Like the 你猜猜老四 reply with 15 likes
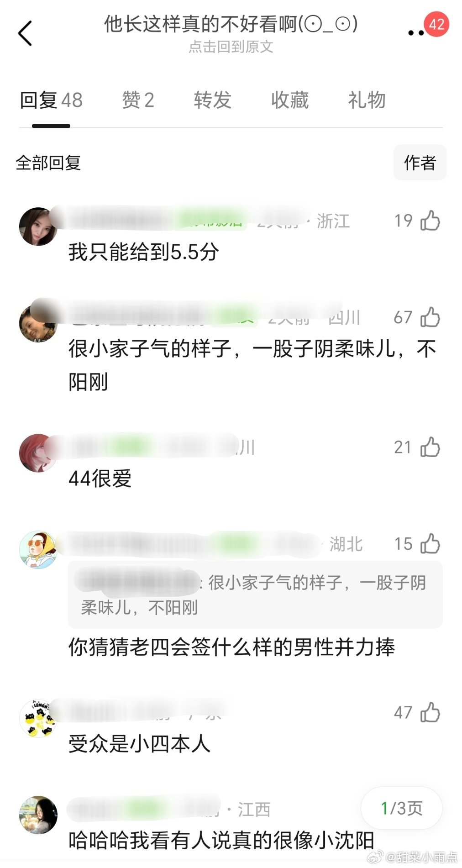 [430, 543]
